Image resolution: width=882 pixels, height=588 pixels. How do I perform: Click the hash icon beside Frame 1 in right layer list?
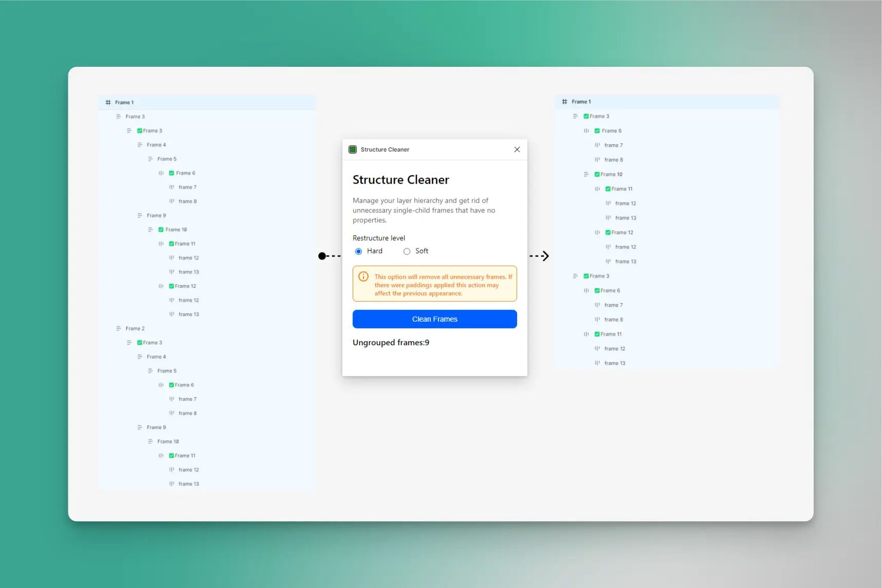click(564, 102)
